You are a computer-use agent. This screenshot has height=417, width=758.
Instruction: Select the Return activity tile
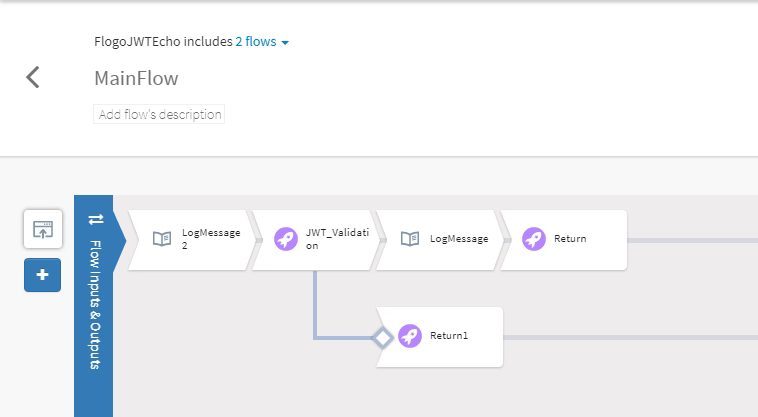[564, 240]
